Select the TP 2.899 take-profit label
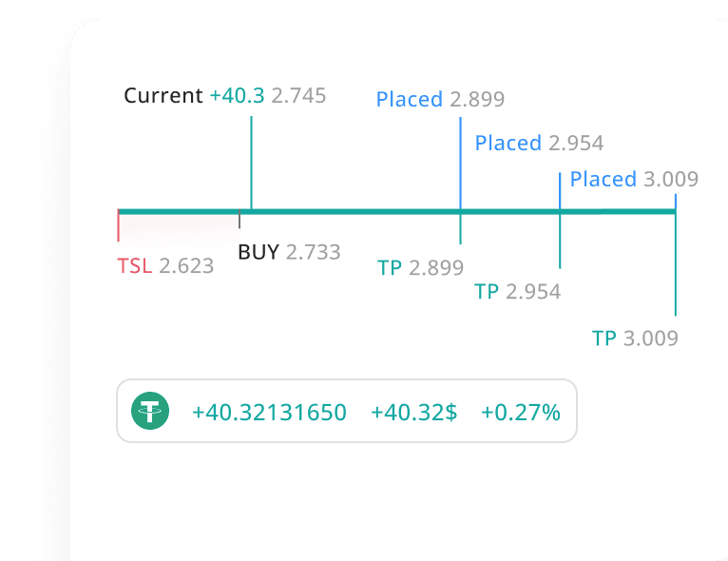This screenshot has height=561, width=728. pyautogui.click(x=420, y=267)
